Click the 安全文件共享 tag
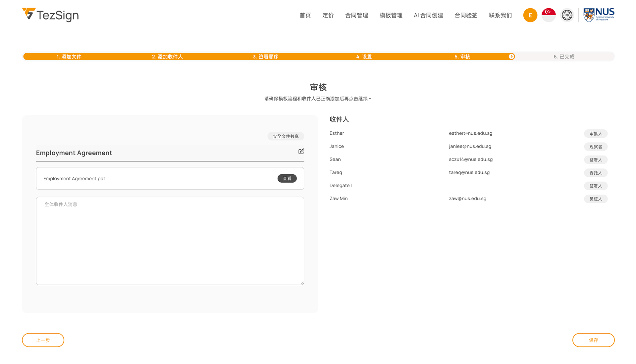 286,136
